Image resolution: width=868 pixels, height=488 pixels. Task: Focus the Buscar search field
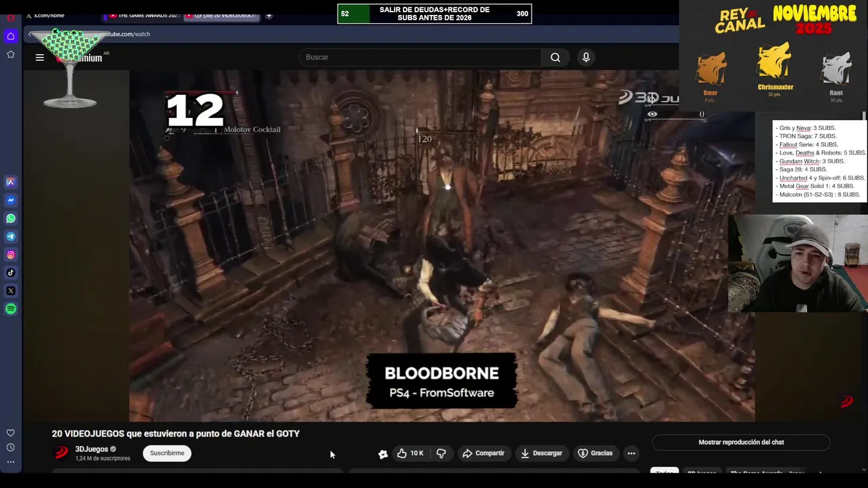click(x=420, y=58)
